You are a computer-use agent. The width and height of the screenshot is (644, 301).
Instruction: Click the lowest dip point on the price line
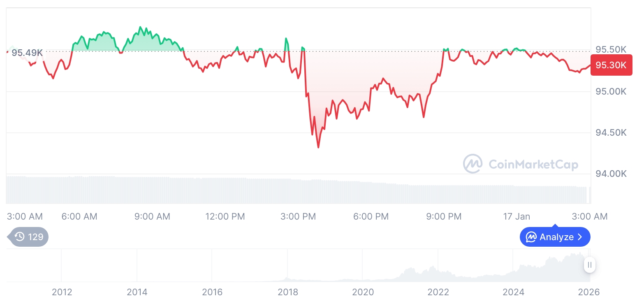[x=318, y=147]
